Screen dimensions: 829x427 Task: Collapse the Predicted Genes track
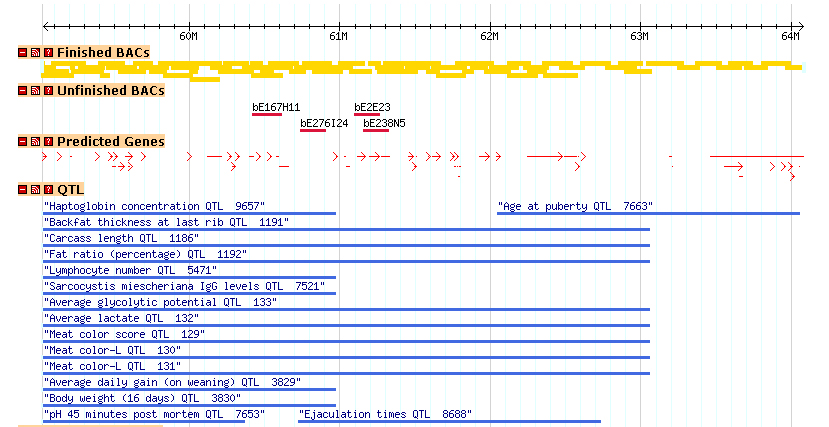[x=23, y=142]
